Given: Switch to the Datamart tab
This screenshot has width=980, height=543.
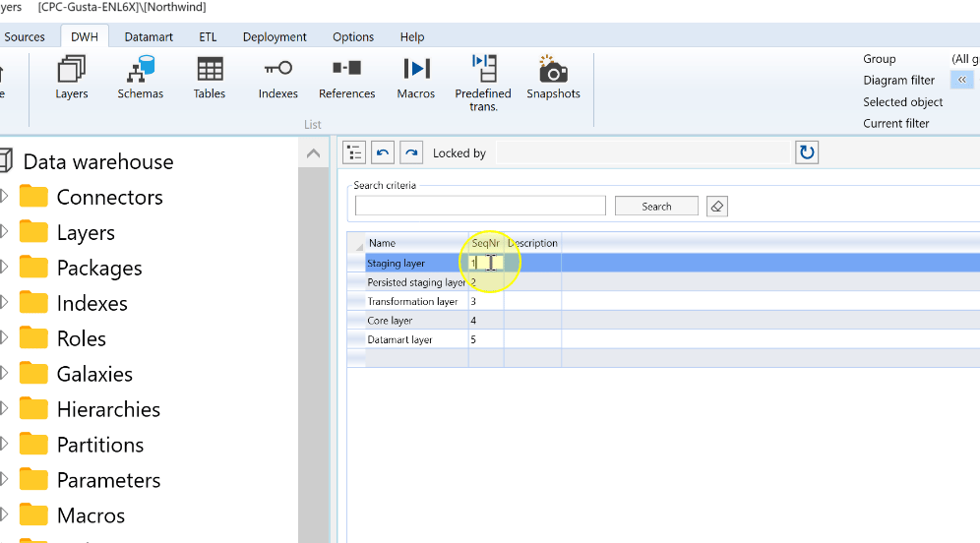Looking at the screenshot, I should (149, 36).
